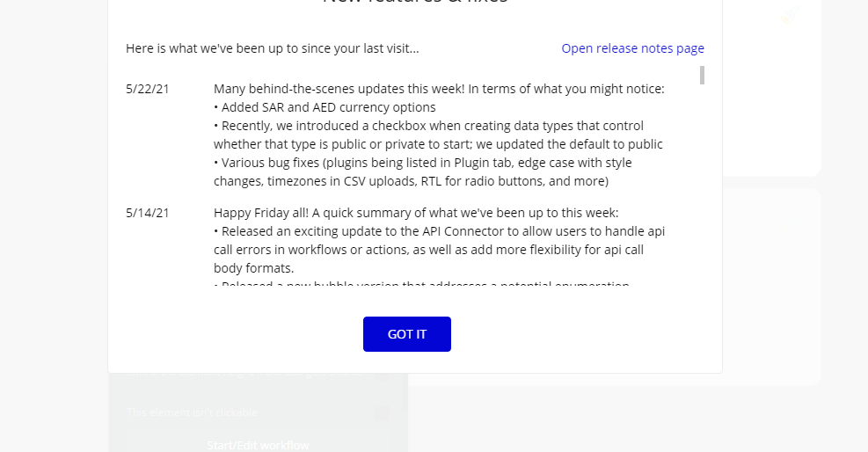
Task: Click the faded rocket icon behind dialog
Action: coord(790,16)
